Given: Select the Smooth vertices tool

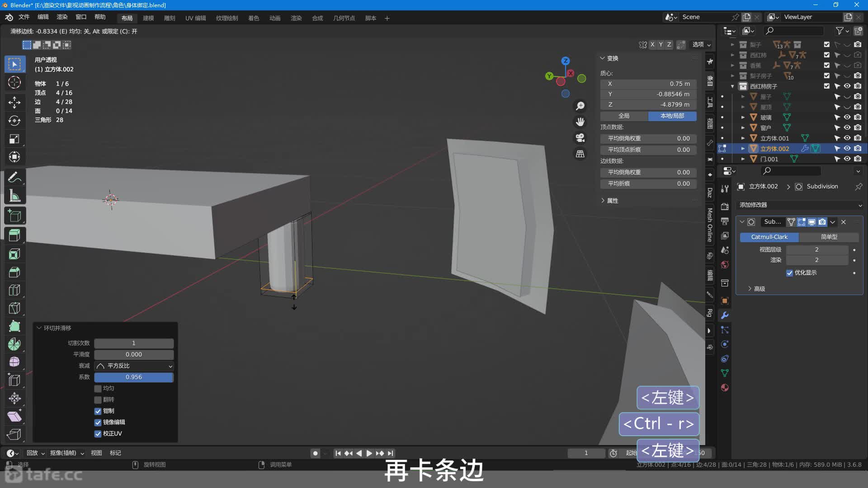Looking at the screenshot, I should pyautogui.click(x=14, y=362).
